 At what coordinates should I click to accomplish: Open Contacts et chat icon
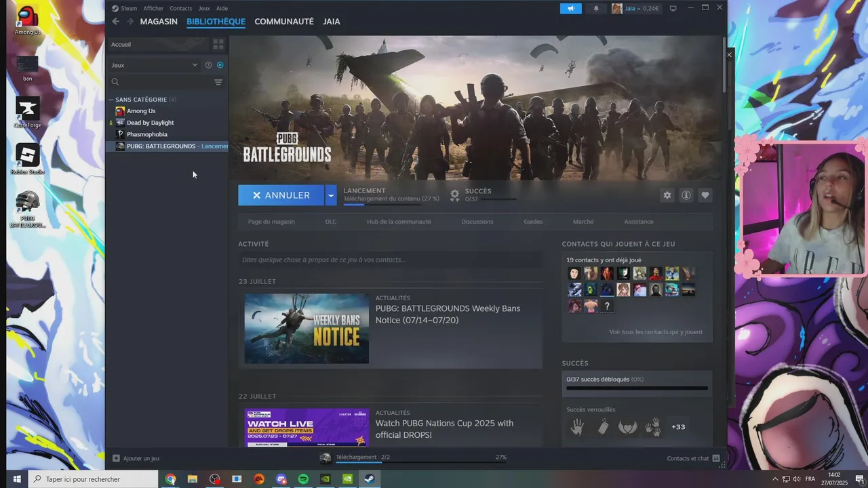[x=716, y=458]
